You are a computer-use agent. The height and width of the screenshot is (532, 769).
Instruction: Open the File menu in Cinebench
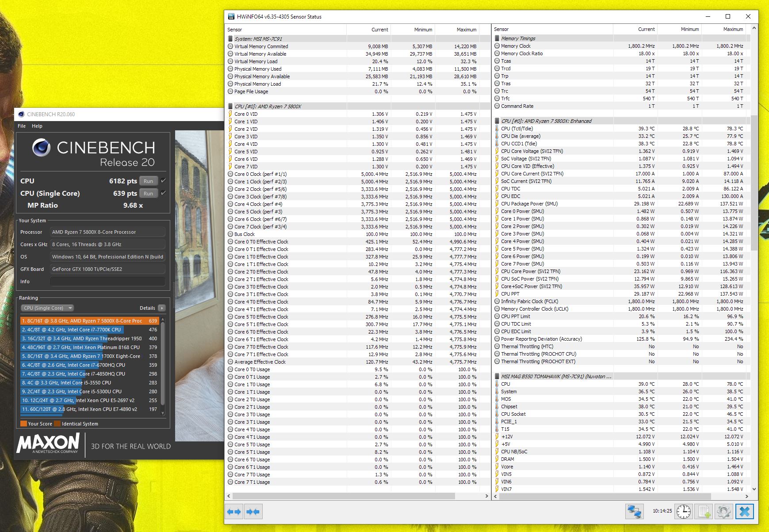[22, 126]
